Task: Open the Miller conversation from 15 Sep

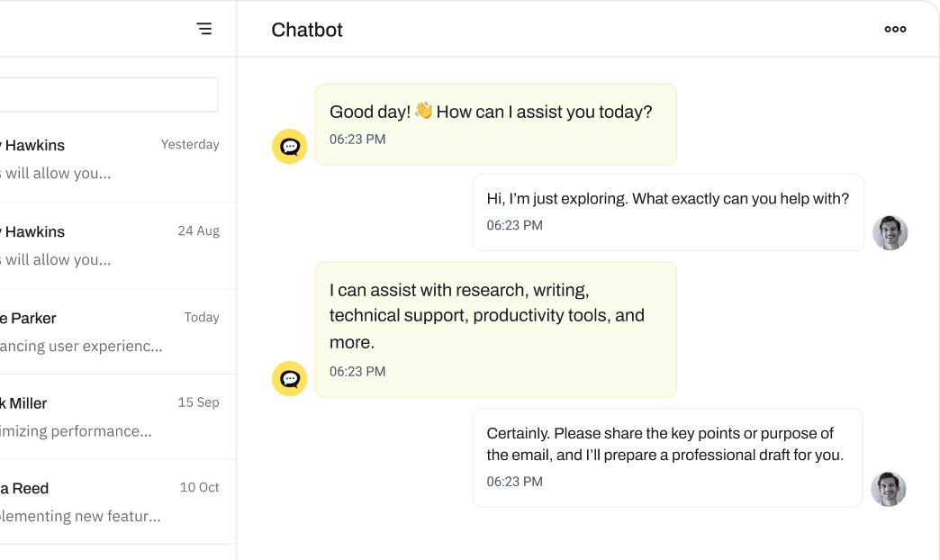Action: coord(108,416)
